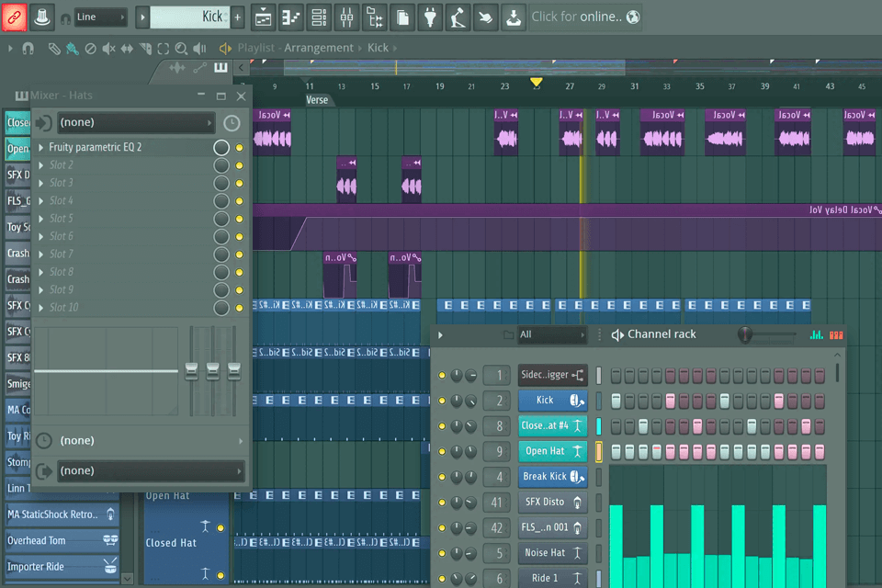Open the Channel rack toolbar icon
This screenshot has height=588, width=882.
[319, 17]
